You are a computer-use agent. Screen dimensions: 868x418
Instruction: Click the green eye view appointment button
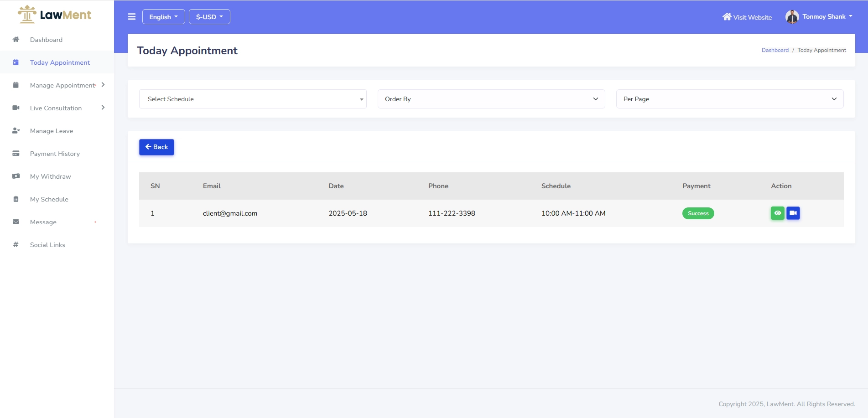(778, 213)
